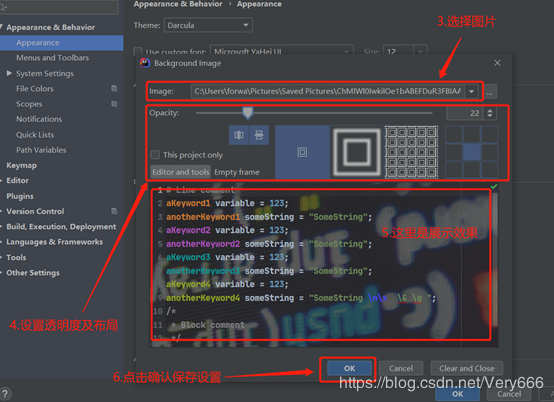Click the flip vertically icon

click(x=259, y=135)
